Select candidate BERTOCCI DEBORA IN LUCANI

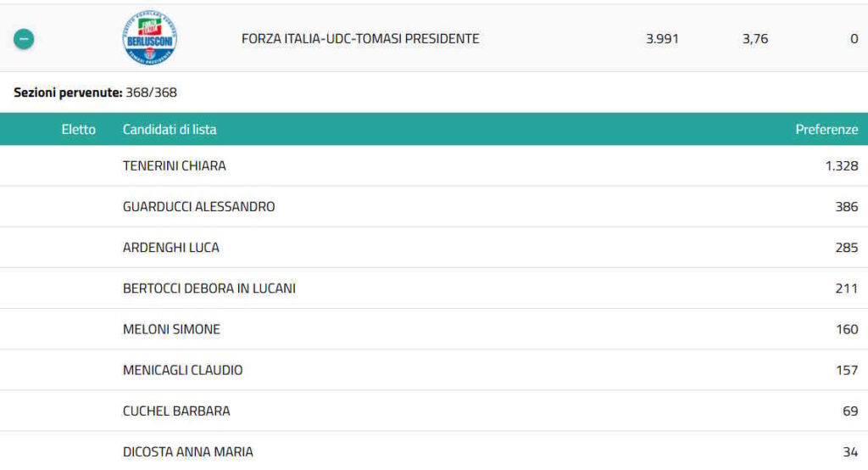click(x=209, y=288)
